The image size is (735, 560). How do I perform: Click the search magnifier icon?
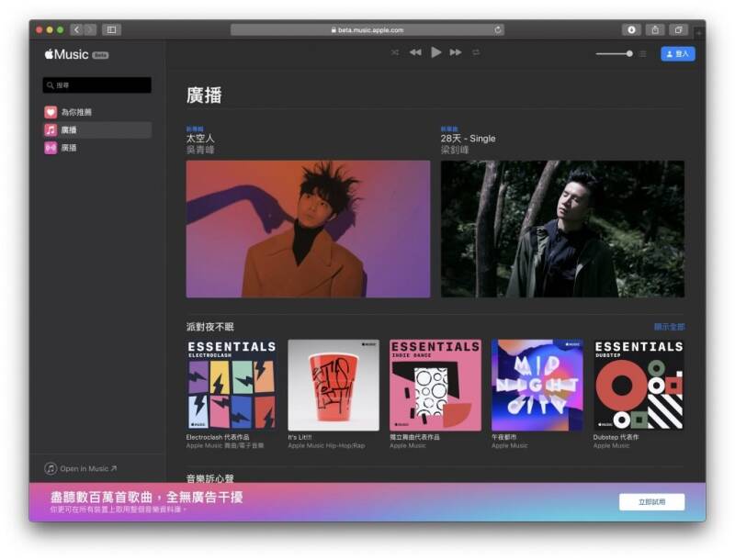[51, 85]
